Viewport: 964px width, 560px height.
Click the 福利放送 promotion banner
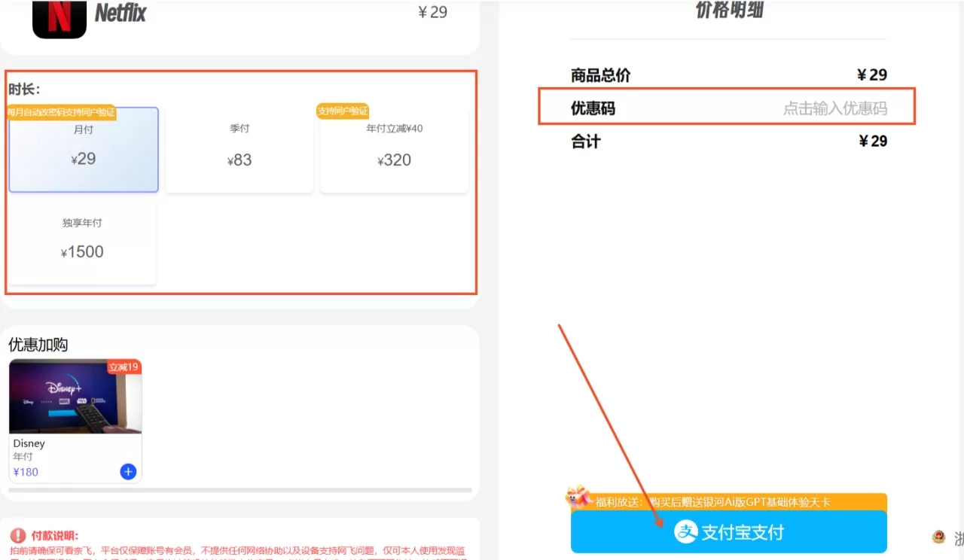pos(729,502)
